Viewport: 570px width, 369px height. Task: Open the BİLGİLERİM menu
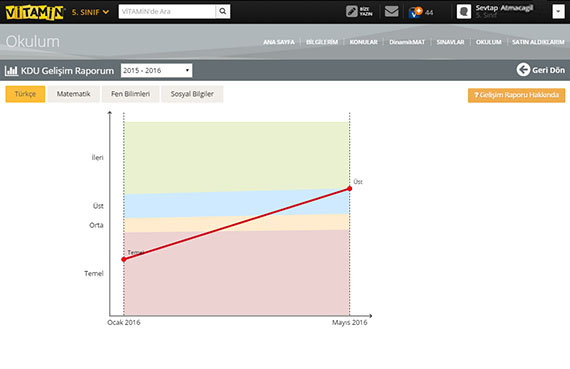click(322, 42)
